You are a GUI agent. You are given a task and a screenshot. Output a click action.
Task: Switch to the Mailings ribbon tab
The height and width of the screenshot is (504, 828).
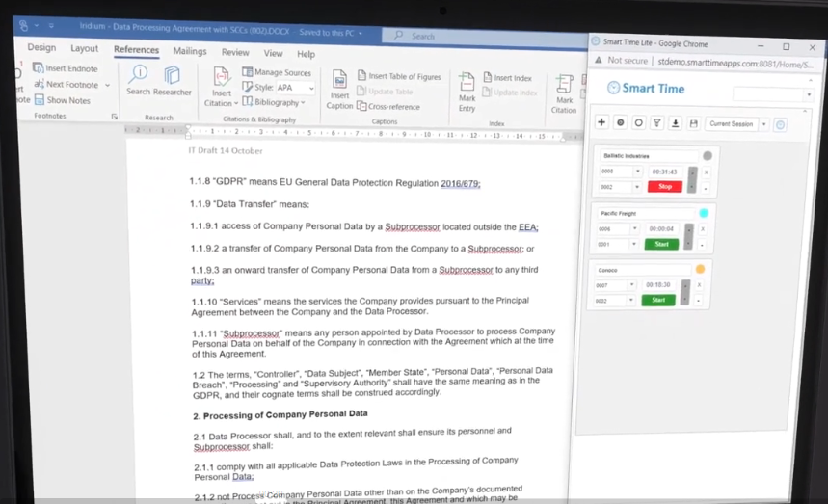(190, 52)
